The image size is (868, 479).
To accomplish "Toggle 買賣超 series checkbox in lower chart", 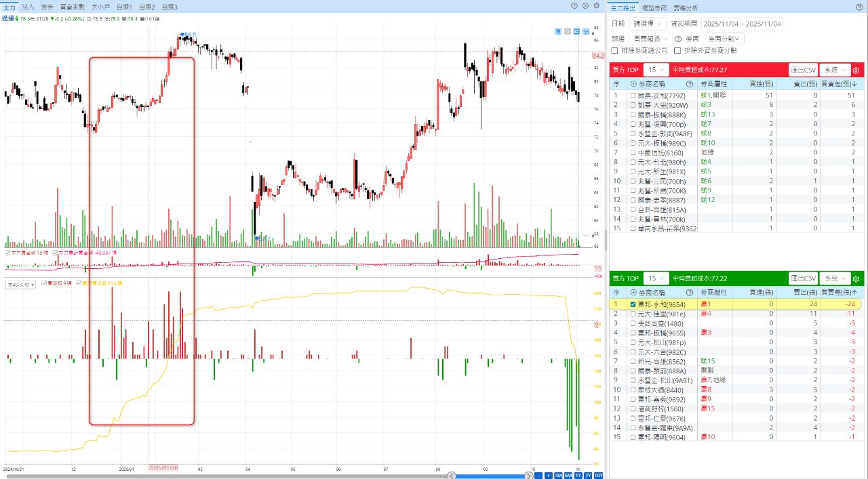I will [44, 283].
